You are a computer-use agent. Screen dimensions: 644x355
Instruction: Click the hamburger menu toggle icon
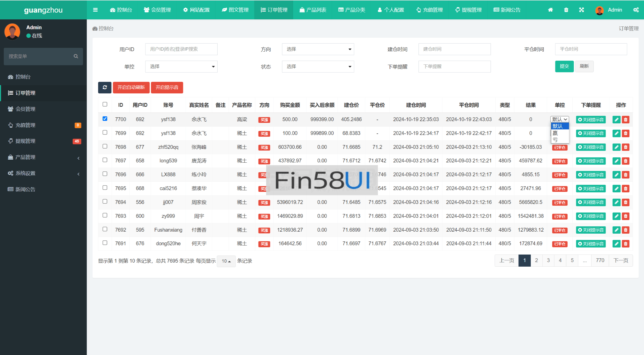95,10
